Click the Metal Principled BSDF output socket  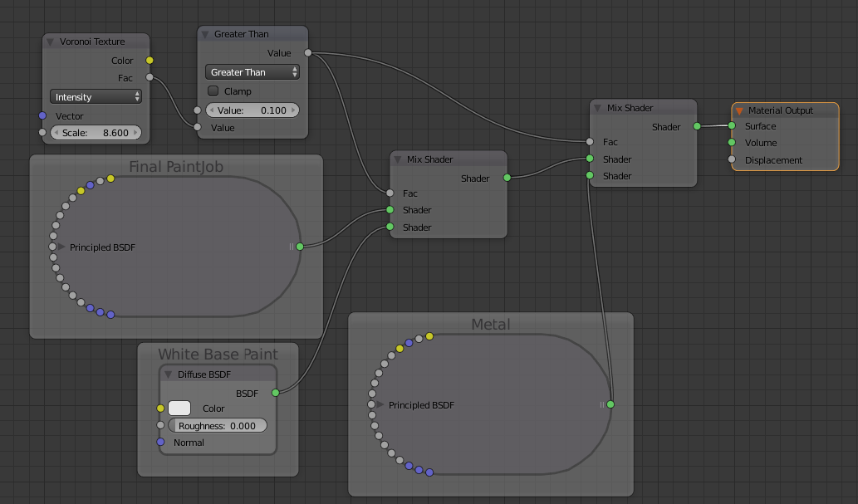click(x=610, y=404)
